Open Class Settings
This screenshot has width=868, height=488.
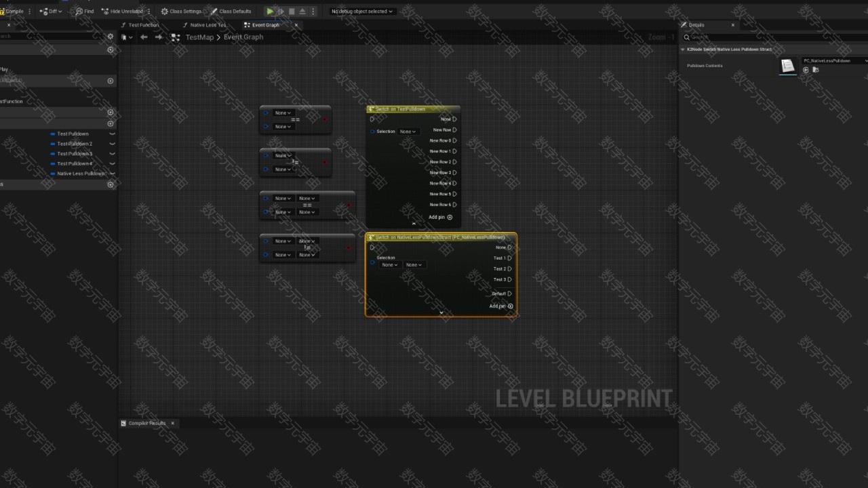tap(181, 11)
